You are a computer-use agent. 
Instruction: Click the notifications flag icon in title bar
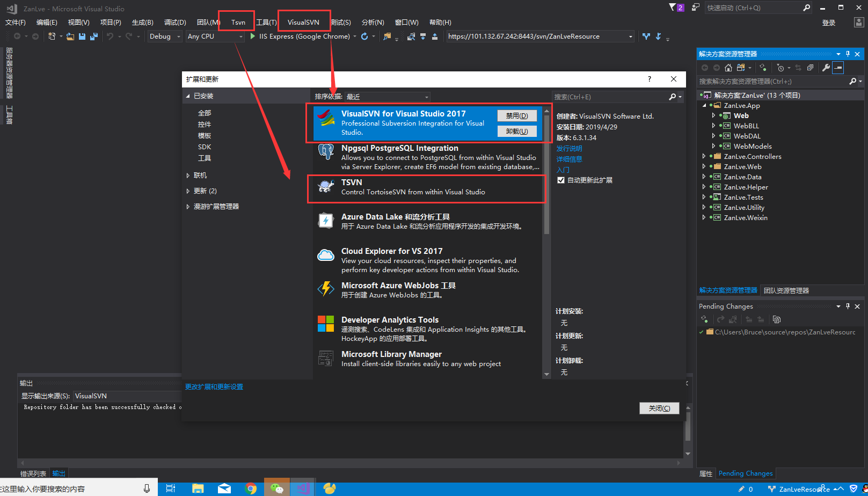click(x=673, y=8)
